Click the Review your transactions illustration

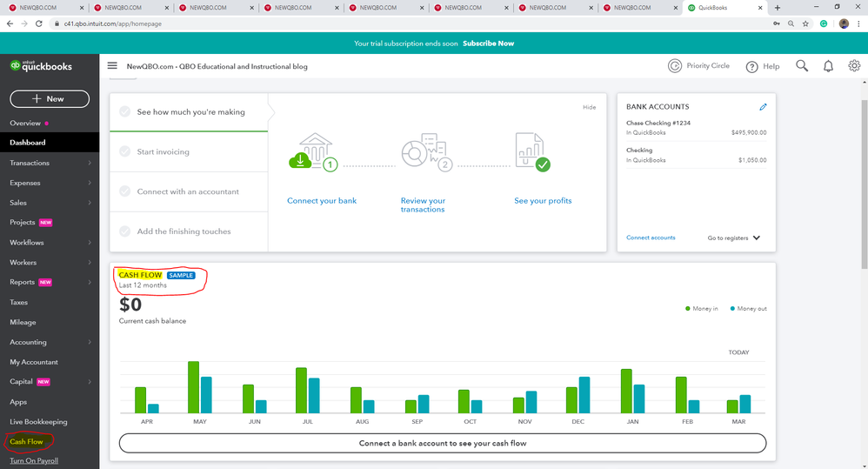(427, 153)
